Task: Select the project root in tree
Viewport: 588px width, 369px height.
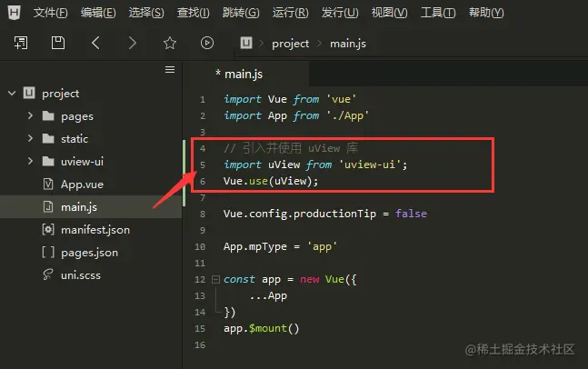Action: tap(60, 94)
